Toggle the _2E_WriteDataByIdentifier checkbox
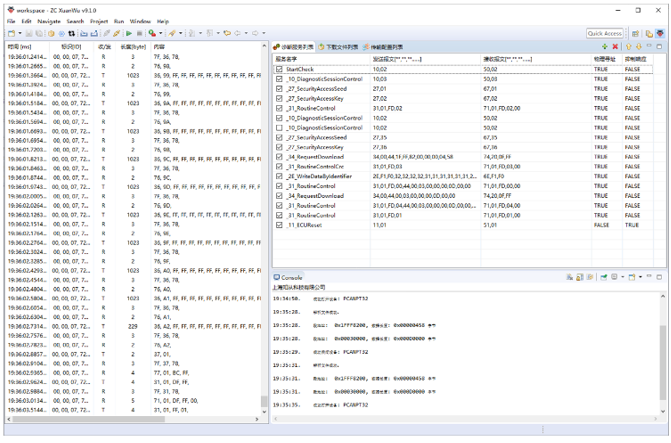This screenshot has height=443, width=671. 279,176
